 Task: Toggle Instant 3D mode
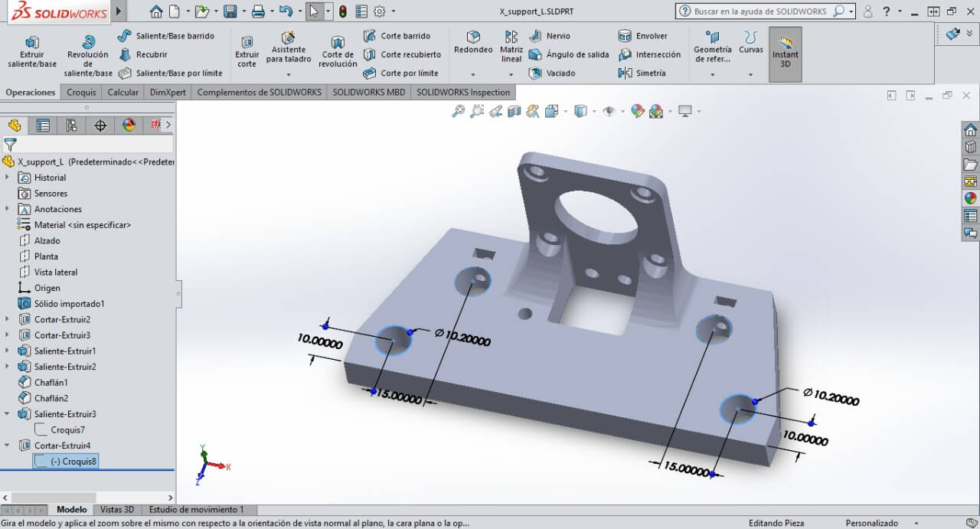785,54
